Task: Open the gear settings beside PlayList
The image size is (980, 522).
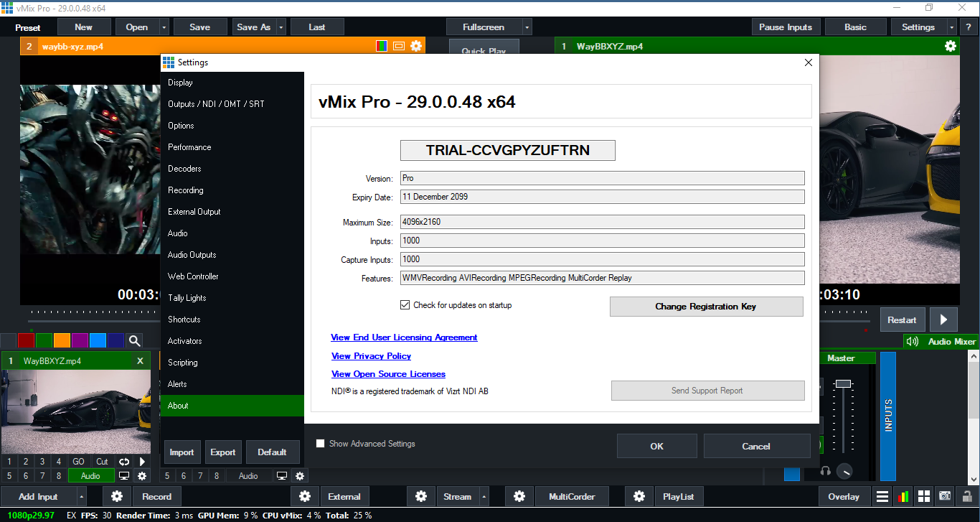Action: click(x=639, y=496)
